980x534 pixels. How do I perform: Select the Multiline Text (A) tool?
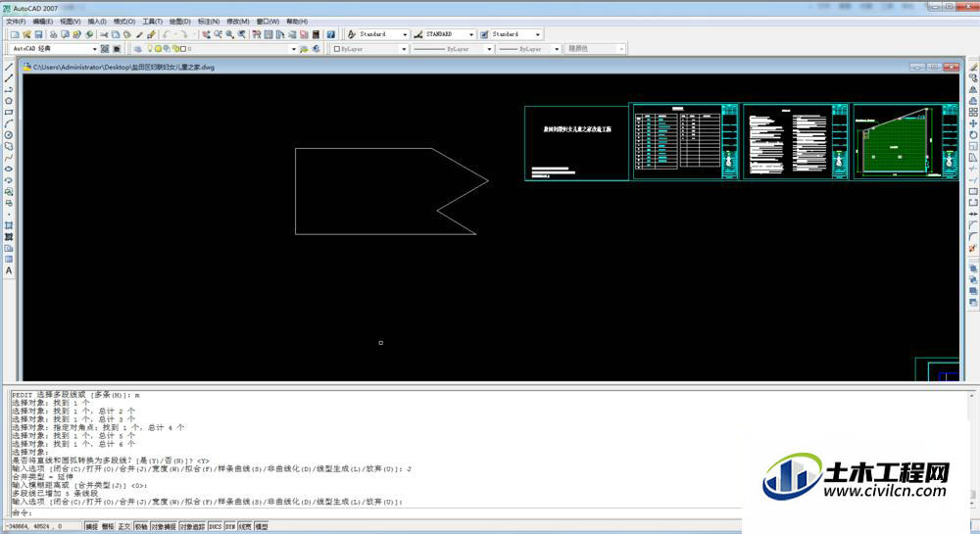point(9,271)
